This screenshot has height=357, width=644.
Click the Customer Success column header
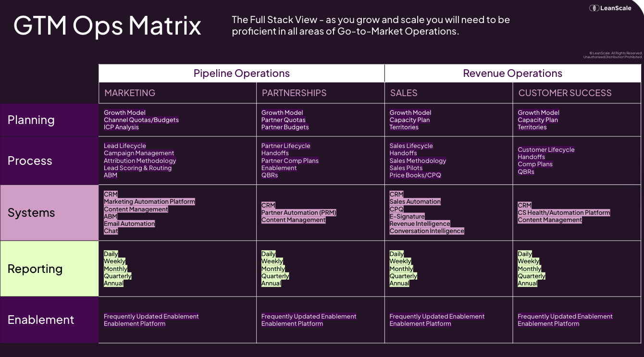(565, 93)
